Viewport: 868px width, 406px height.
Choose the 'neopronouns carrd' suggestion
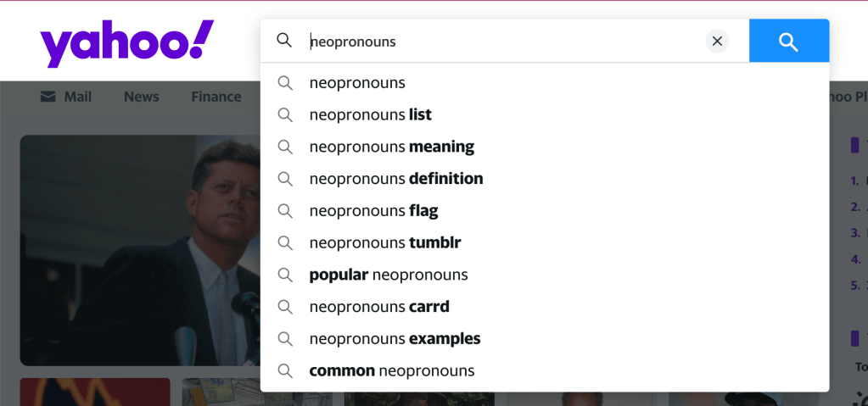[378, 307]
